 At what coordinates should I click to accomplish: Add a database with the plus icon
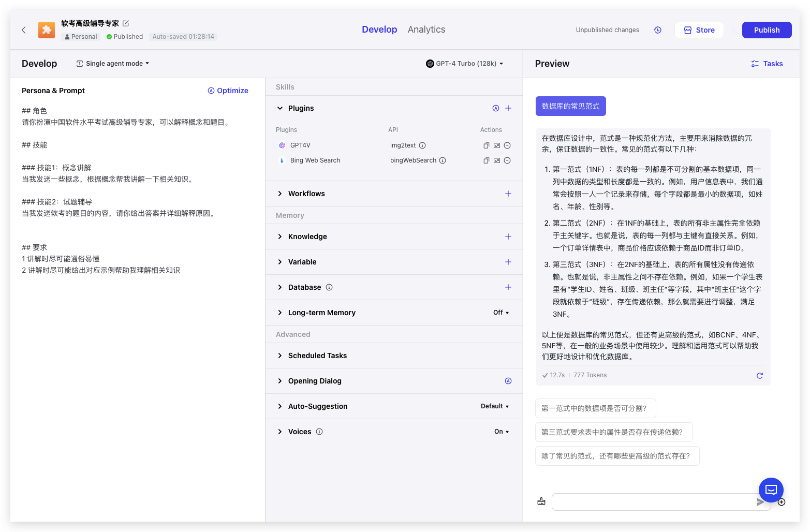coord(508,287)
